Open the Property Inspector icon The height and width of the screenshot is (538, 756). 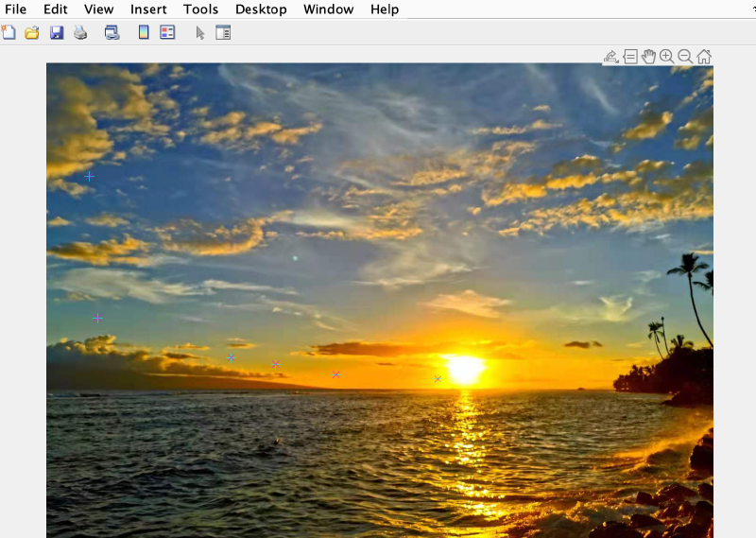223,33
